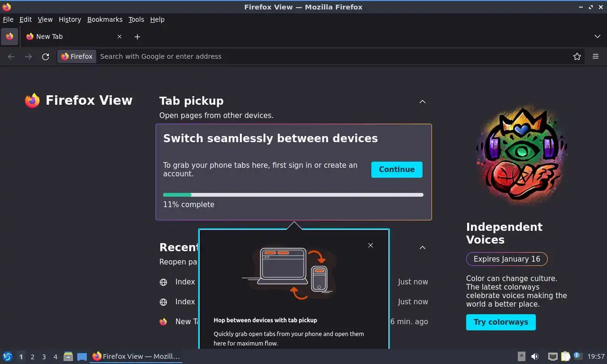Click the Independent Voices colorway artwork
The width and height of the screenshot is (607, 364).
pos(522,155)
